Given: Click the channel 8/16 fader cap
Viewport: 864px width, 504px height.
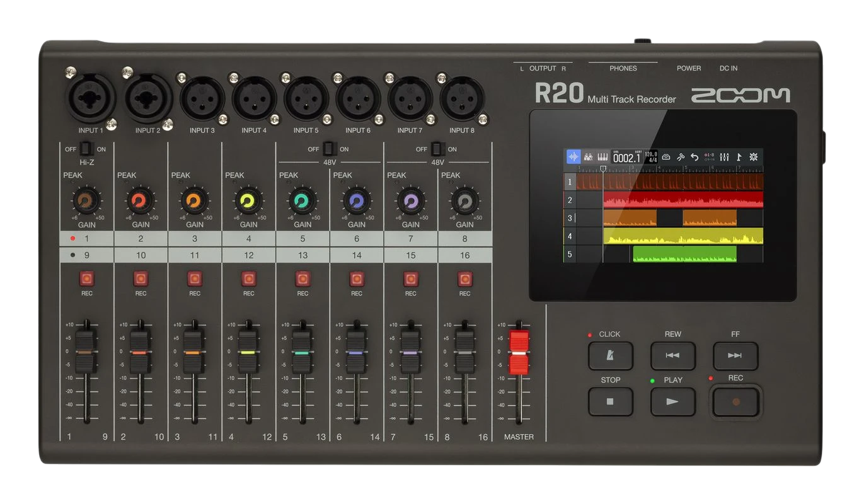Looking at the screenshot, I should click(x=464, y=352).
